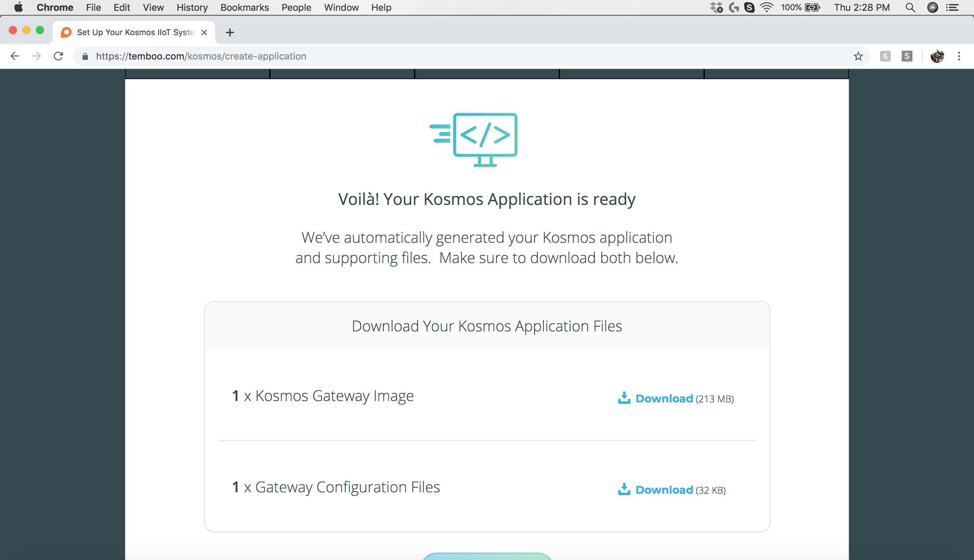Download the Gateway Configuration Files
Viewport: 974px width, 560px height.
click(664, 490)
